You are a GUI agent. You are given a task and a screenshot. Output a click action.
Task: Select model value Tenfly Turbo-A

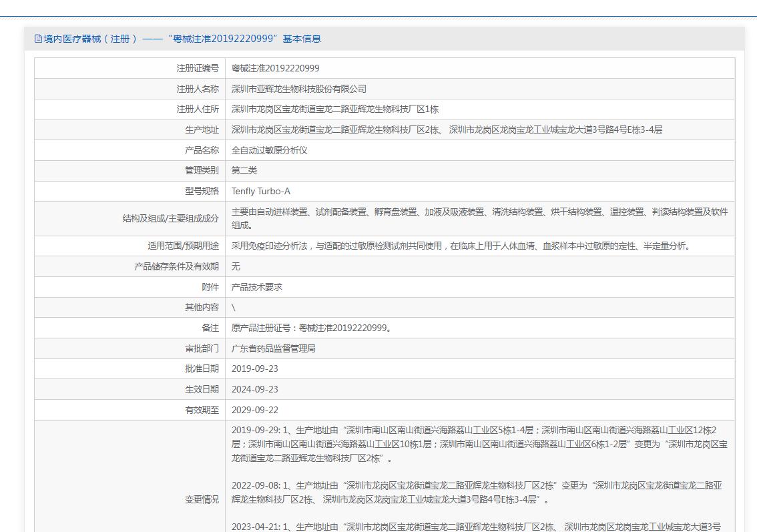point(261,191)
